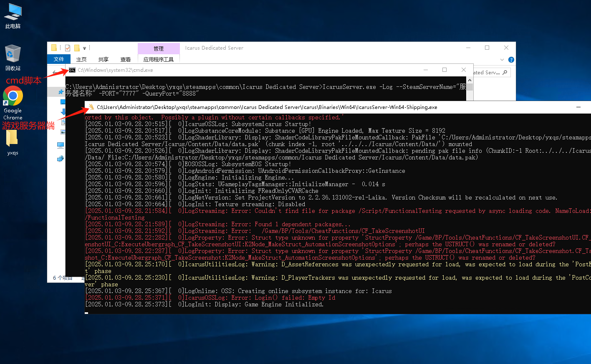Open the 此电脑 desktop icon
The width and height of the screenshot is (591, 364).
point(13,16)
